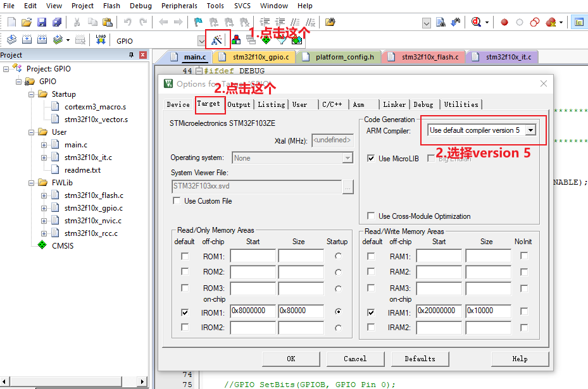Check the Use Custom File box
The width and height of the screenshot is (588, 389).
[x=177, y=201]
